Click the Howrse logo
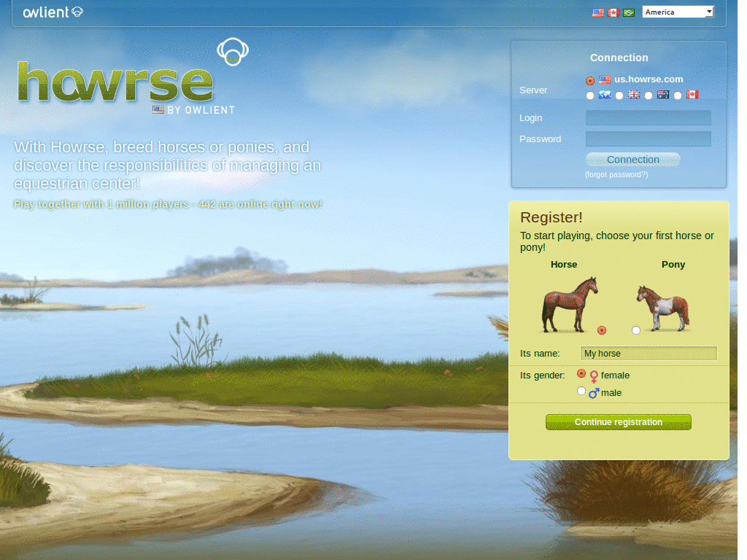 [115, 82]
